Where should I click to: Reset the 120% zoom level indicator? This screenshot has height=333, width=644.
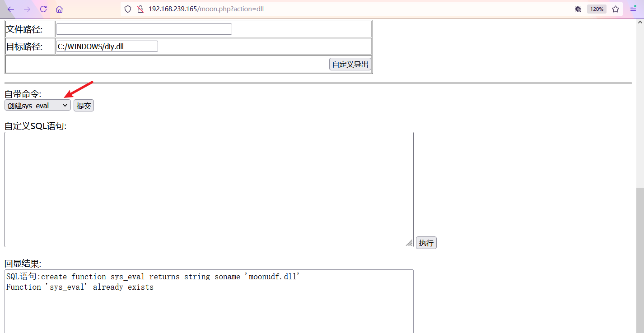[597, 9]
